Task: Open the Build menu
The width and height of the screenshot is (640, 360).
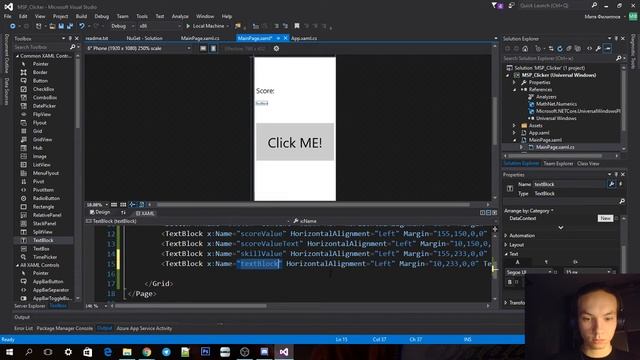Action: click(81, 16)
